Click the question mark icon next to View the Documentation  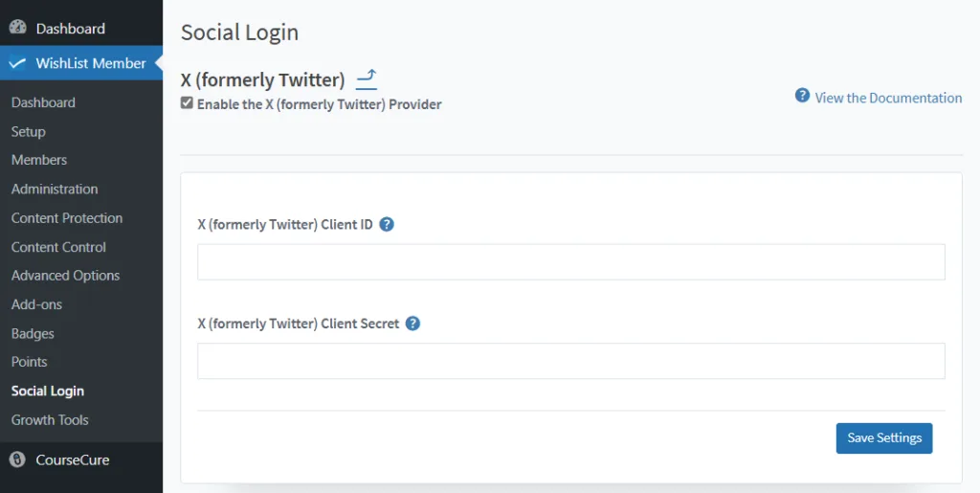pos(802,96)
